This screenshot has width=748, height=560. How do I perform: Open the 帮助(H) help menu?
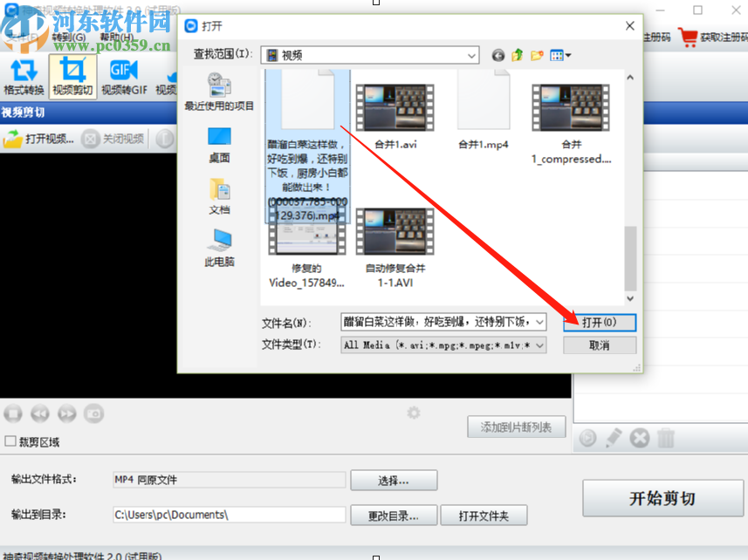(117, 37)
